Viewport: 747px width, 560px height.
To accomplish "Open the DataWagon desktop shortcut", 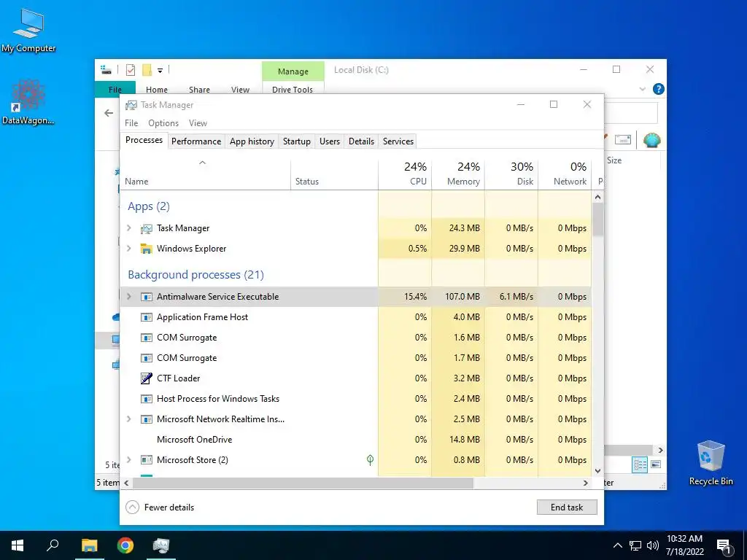I will pos(28,102).
